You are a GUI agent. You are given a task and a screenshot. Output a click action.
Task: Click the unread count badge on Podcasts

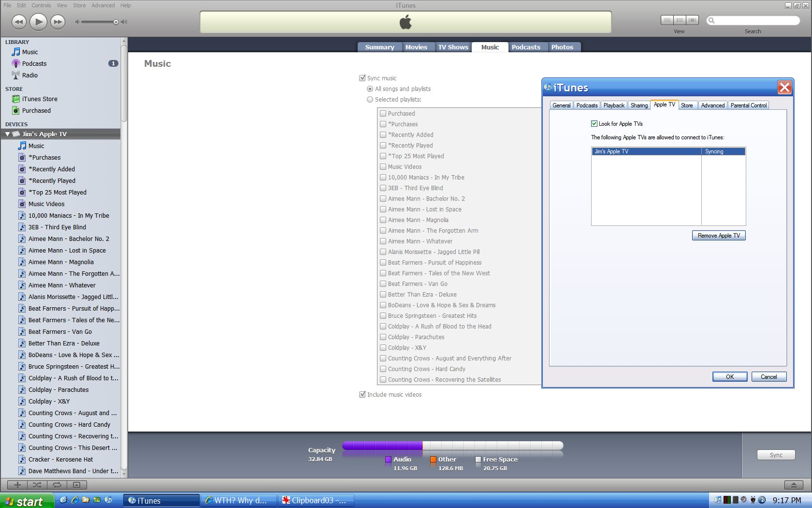pyautogui.click(x=113, y=63)
